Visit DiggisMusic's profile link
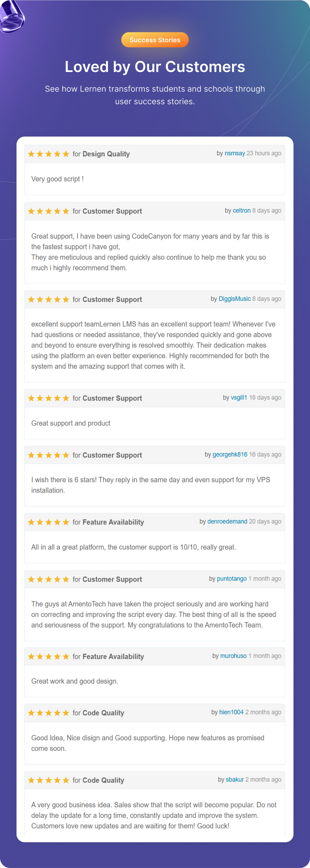Screen dimensions: 310x868 click(x=235, y=299)
